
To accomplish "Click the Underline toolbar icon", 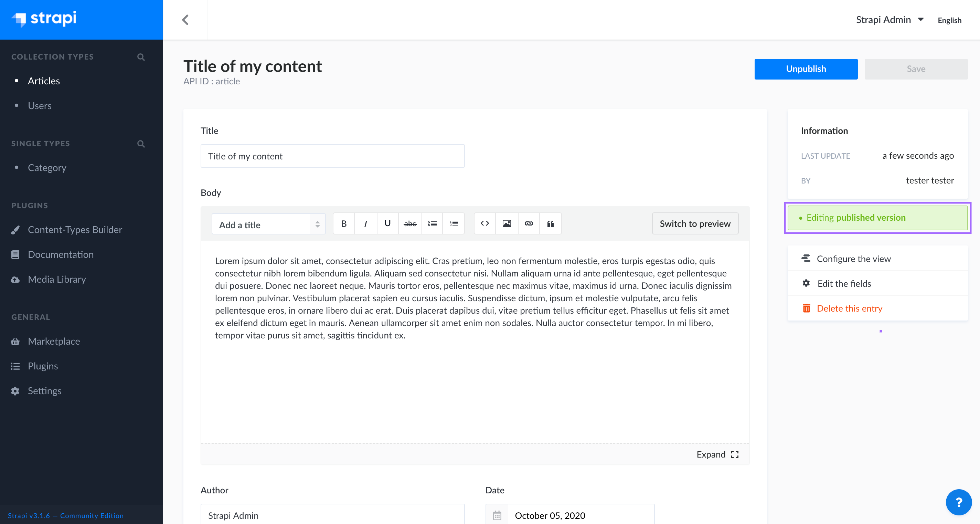I will 387,224.
